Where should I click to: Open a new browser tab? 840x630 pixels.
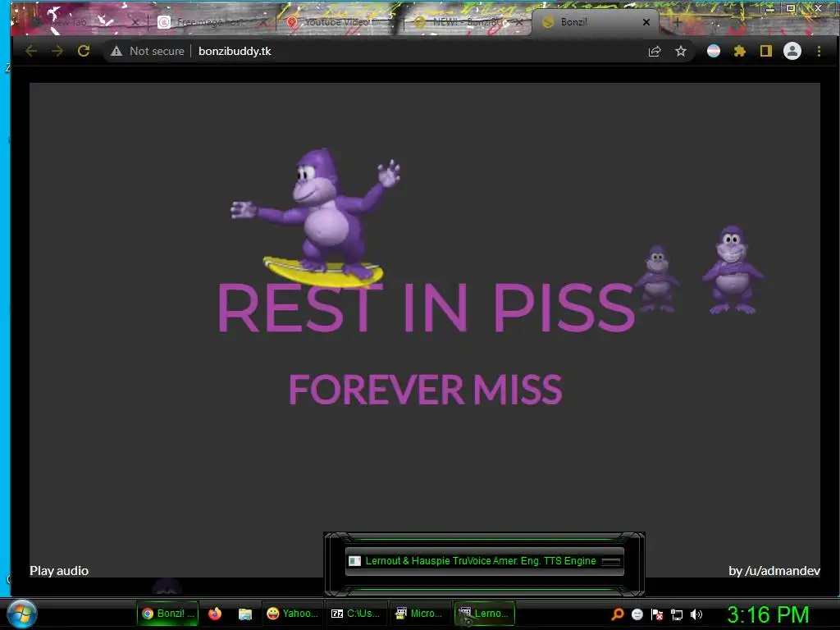click(x=677, y=22)
